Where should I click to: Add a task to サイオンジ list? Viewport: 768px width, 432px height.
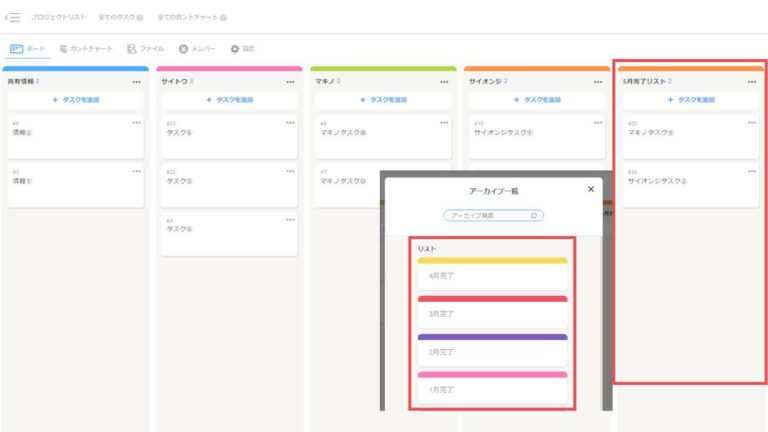pyautogui.click(x=535, y=100)
